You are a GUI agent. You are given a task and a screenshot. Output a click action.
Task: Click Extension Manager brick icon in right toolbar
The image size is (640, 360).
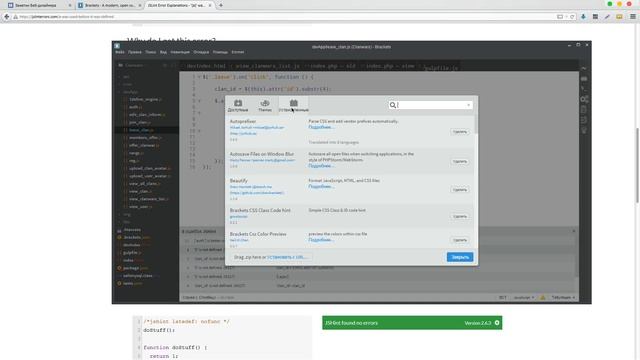click(584, 79)
